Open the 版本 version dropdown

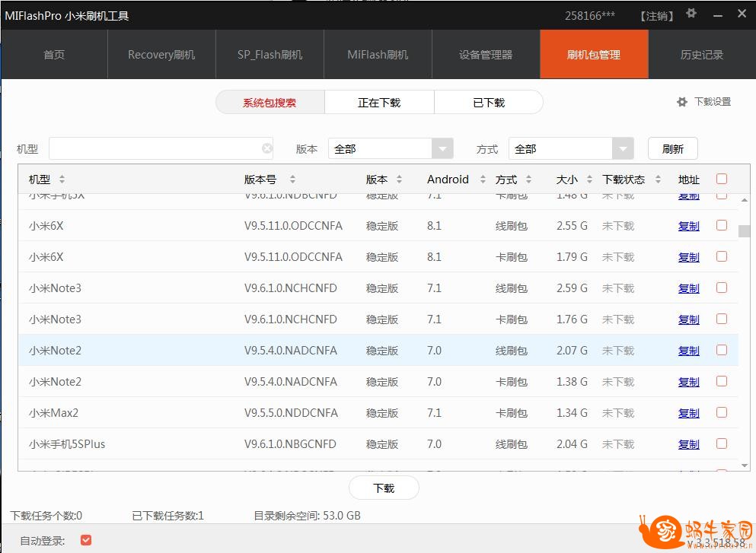coord(391,148)
